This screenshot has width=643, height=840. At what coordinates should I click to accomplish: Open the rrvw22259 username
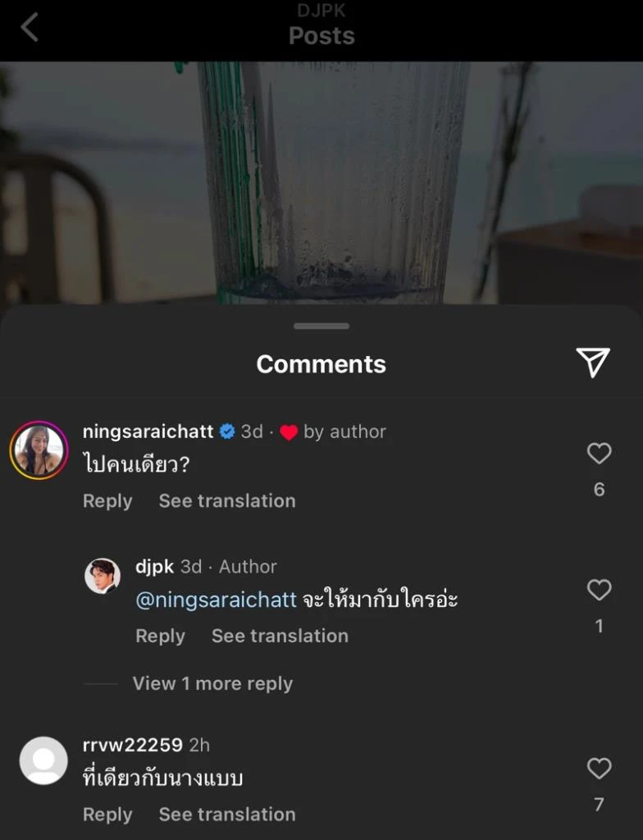pos(133,745)
